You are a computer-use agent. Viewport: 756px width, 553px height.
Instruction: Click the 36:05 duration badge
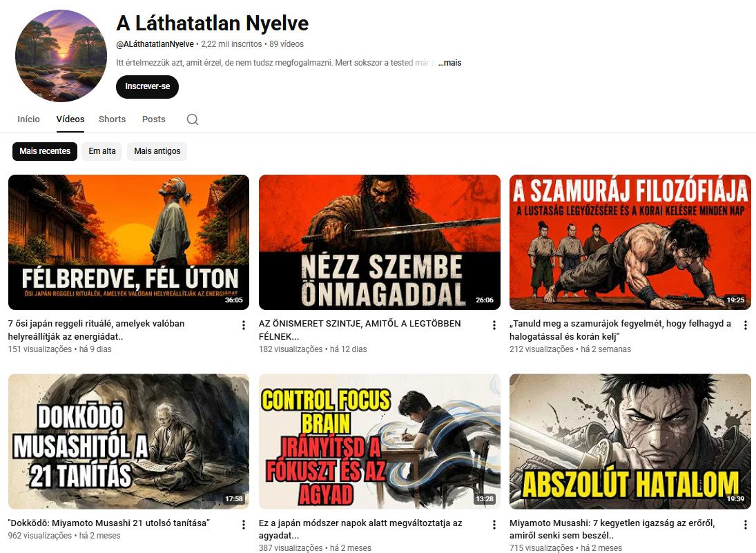pyautogui.click(x=234, y=300)
